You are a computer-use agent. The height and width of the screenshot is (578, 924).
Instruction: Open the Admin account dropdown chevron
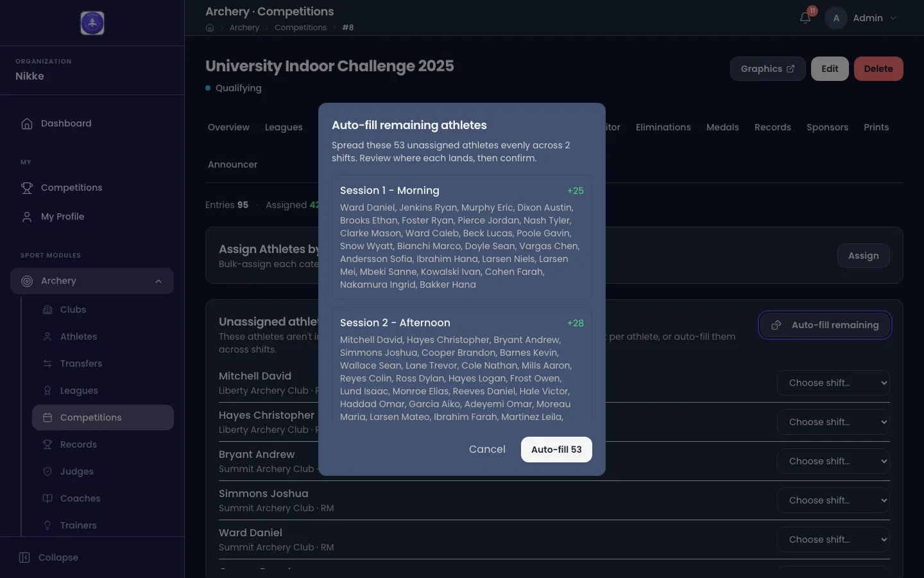coord(893,18)
